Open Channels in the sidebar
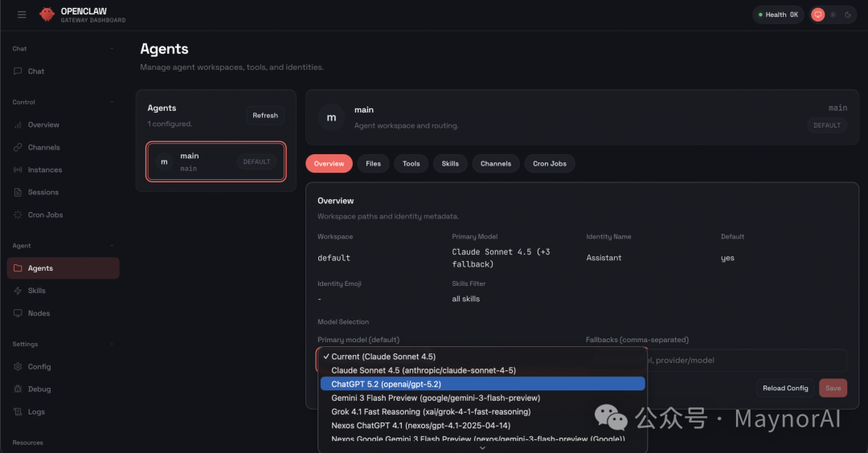 click(x=63, y=148)
